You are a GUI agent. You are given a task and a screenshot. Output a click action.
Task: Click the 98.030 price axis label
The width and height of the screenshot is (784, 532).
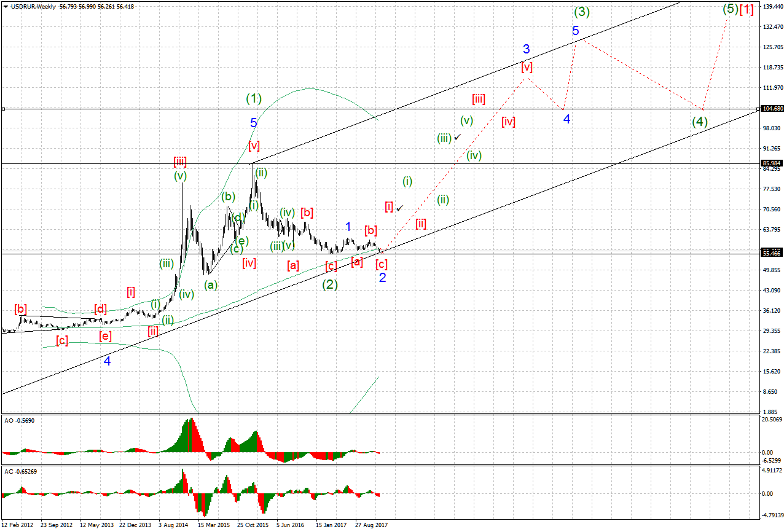coord(772,128)
